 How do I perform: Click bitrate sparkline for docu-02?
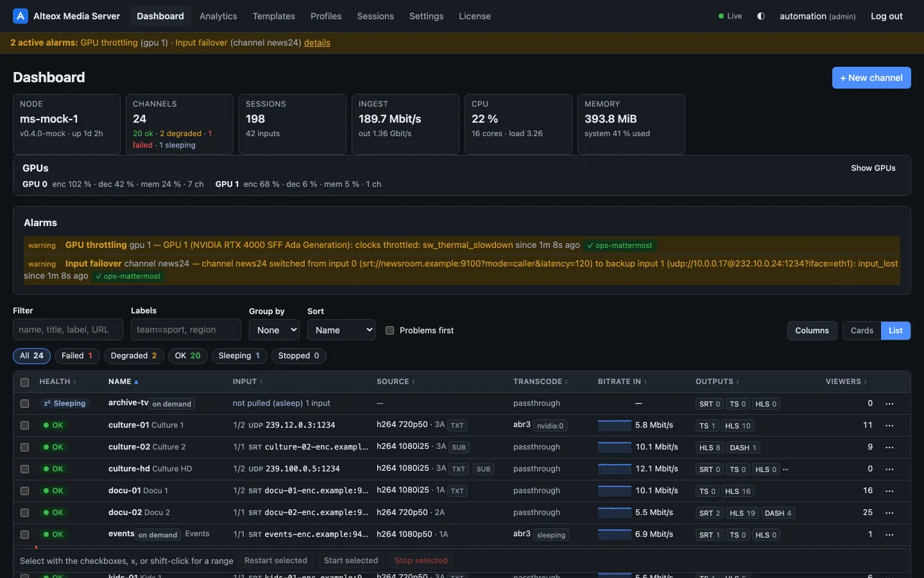pyautogui.click(x=615, y=512)
